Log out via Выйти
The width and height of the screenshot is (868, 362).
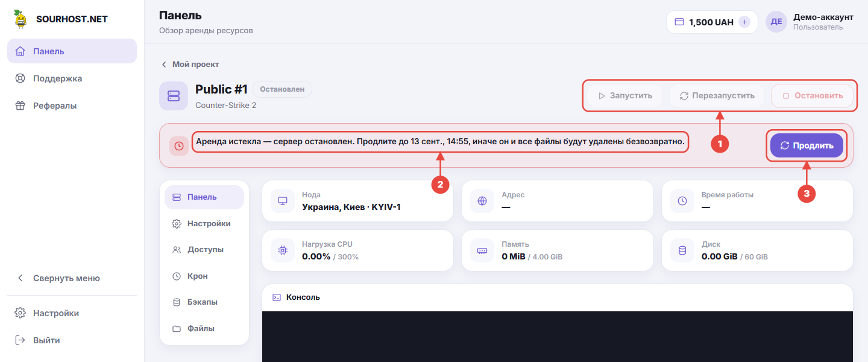coord(72,340)
